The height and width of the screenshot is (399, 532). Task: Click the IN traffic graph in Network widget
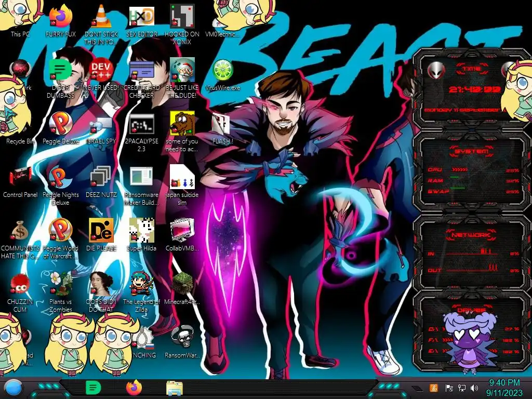472,252
